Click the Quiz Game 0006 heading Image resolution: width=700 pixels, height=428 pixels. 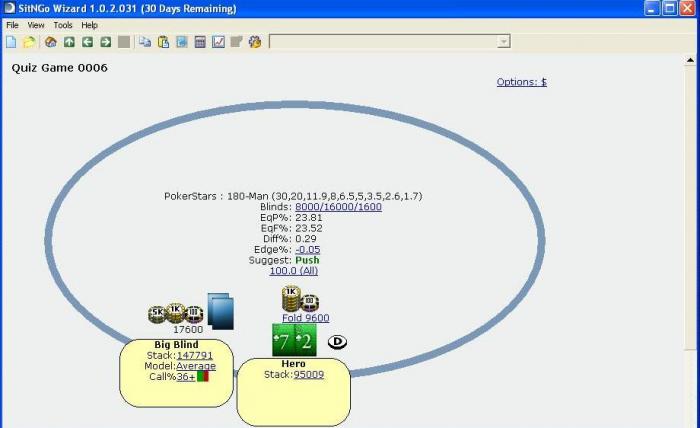coord(59,68)
